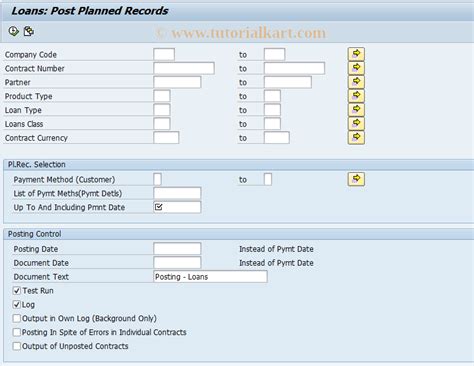Open multiple selection for Product Type
474x366 pixels.
[356, 96]
